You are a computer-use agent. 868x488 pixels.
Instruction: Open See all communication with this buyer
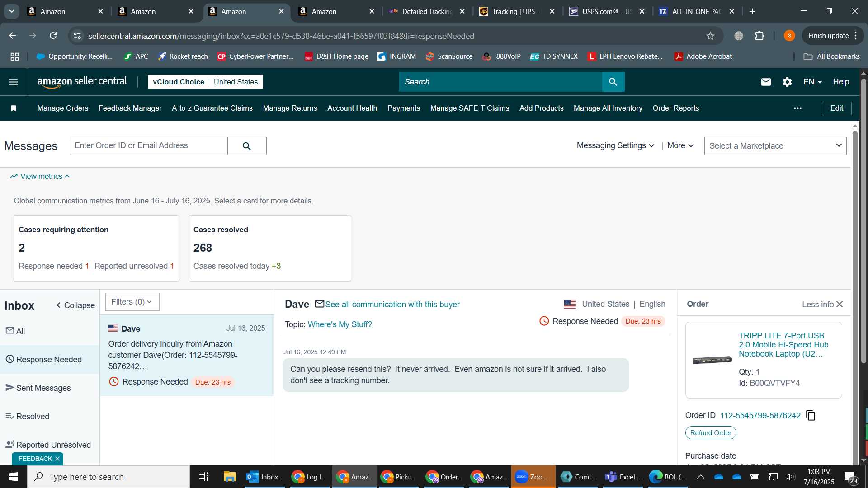coord(392,305)
